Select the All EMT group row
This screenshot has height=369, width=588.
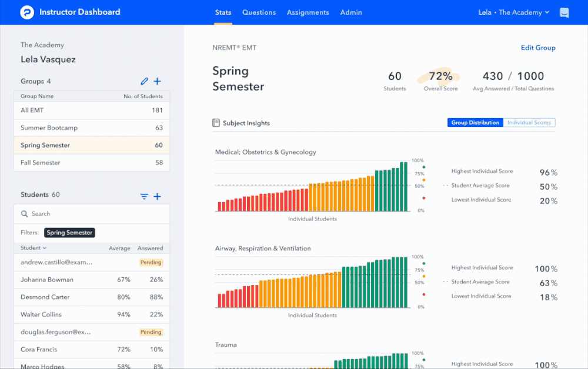point(92,110)
